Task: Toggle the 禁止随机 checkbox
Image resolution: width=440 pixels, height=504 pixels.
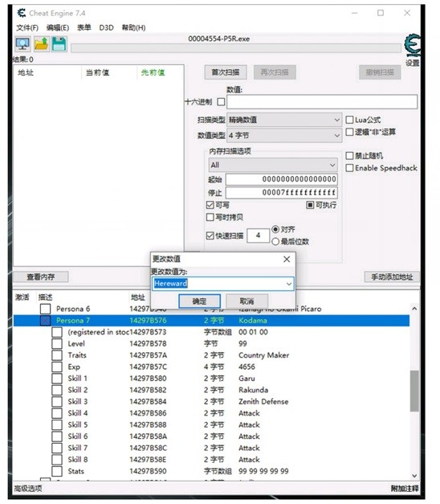Action: click(349, 156)
